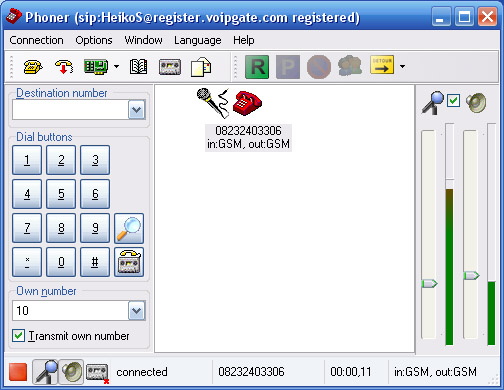504x390 pixels.
Task: Dial digit 1 on keypad
Action: coord(27,160)
